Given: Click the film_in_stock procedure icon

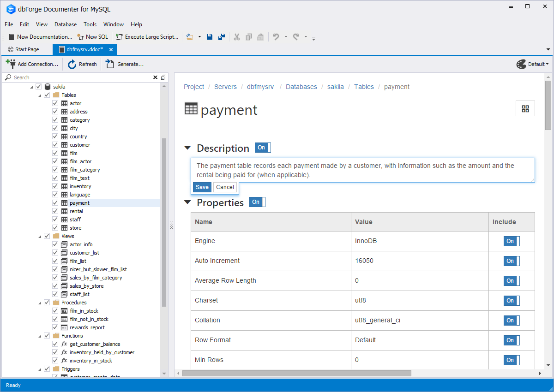Looking at the screenshot, I should pos(64,311).
